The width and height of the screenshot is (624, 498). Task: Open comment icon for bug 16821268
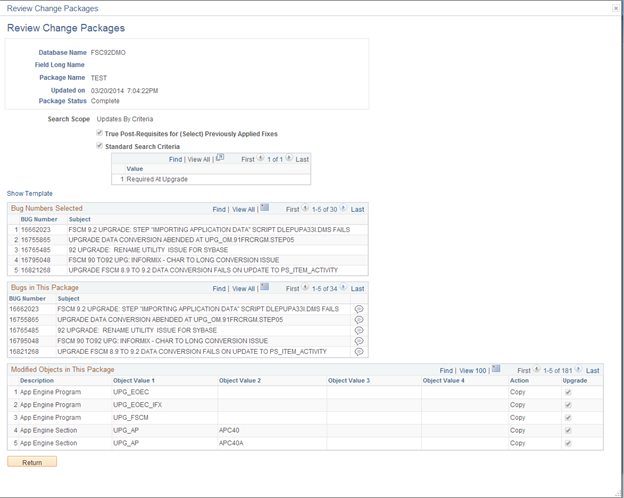[x=359, y=352]
